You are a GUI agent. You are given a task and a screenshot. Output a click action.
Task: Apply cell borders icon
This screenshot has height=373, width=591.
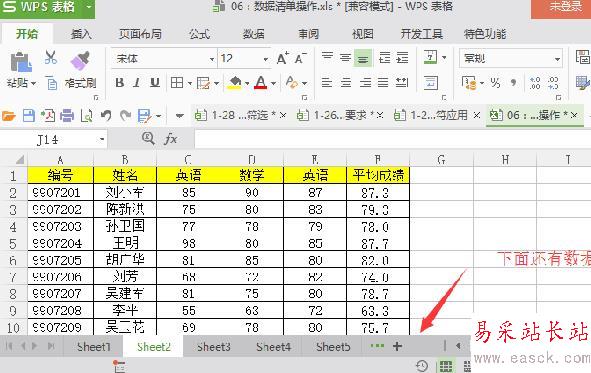click(177, 83)
